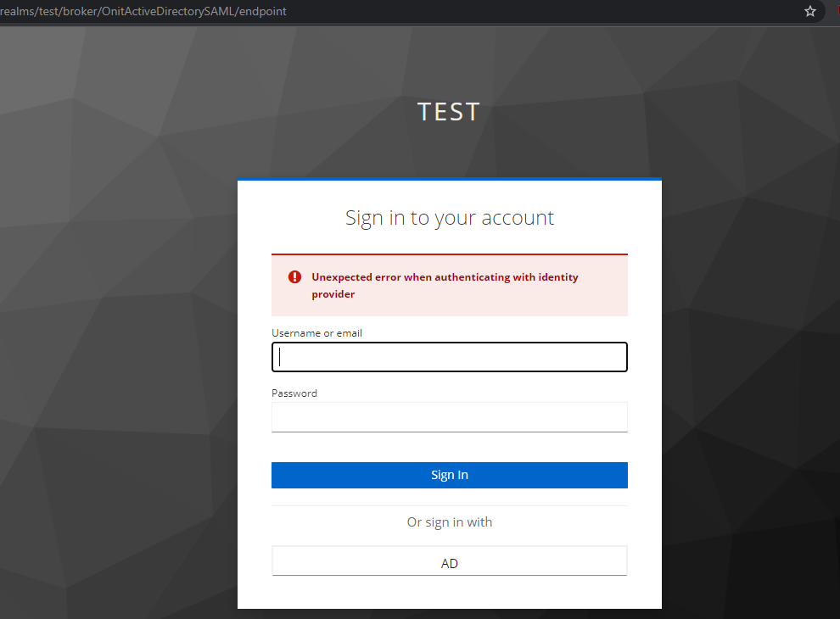Image resolution: width=840 pixels, height=619 pixels.
Task: Click the error alert exclamation icon
Action: 294,276
